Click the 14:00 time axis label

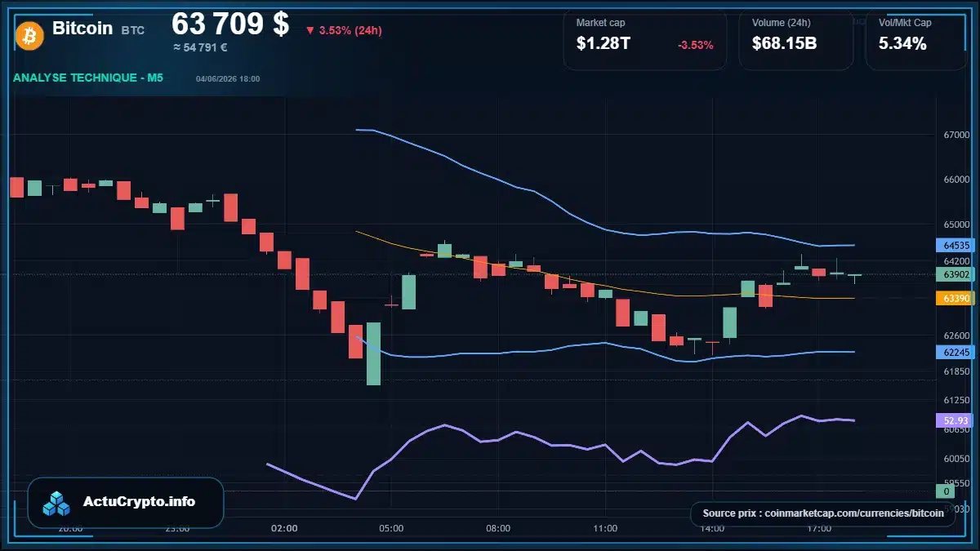[712, 528]
